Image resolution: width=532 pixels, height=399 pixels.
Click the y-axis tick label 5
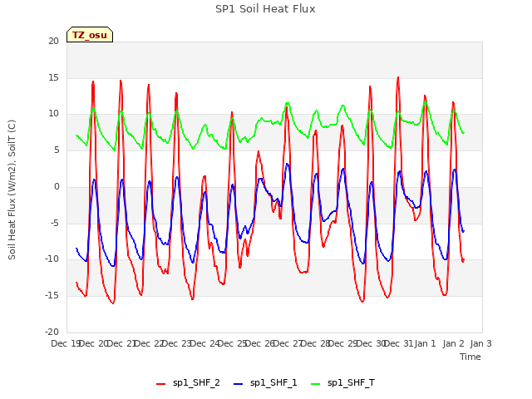click(x=57, y=150)
